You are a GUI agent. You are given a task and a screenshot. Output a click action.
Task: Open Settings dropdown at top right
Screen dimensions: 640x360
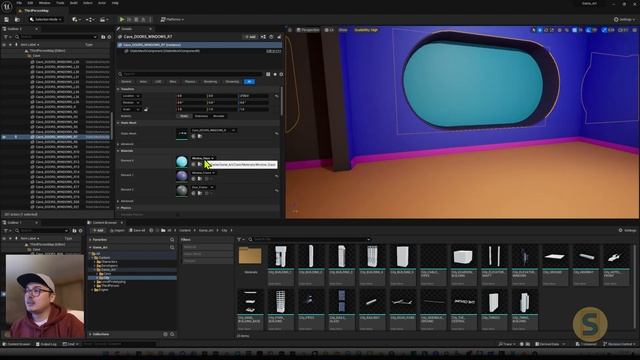pos(625,19)
